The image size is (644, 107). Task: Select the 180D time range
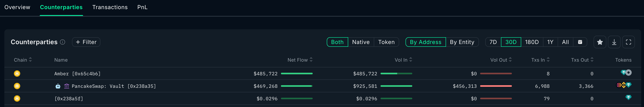pyautogui.click(x=532, y=42)
